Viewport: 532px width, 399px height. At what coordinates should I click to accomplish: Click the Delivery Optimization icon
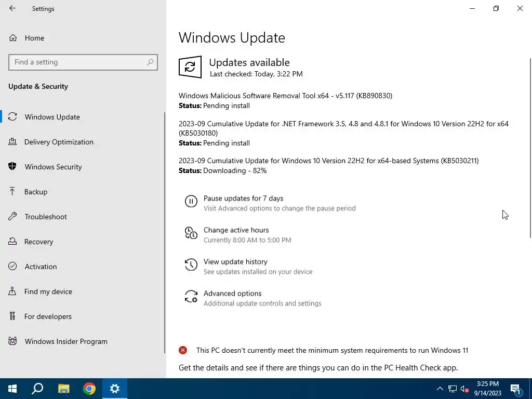(x=12, y=141)
